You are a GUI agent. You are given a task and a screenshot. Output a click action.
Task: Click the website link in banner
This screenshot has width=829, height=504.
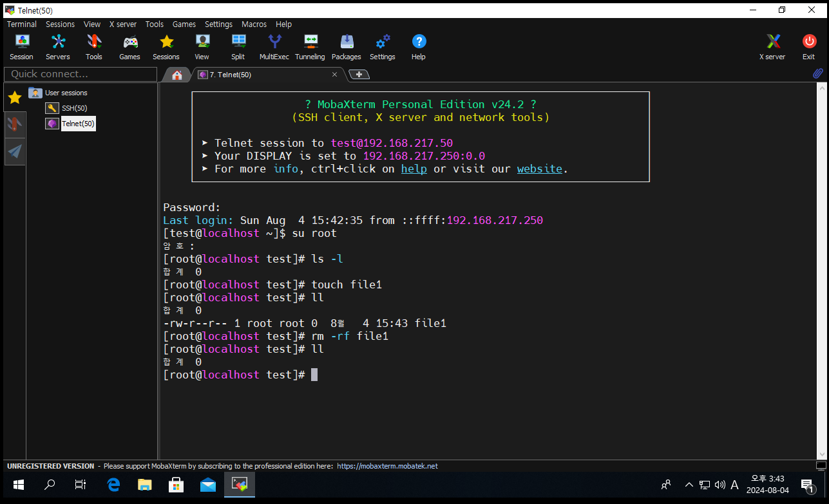click(540, 169)
